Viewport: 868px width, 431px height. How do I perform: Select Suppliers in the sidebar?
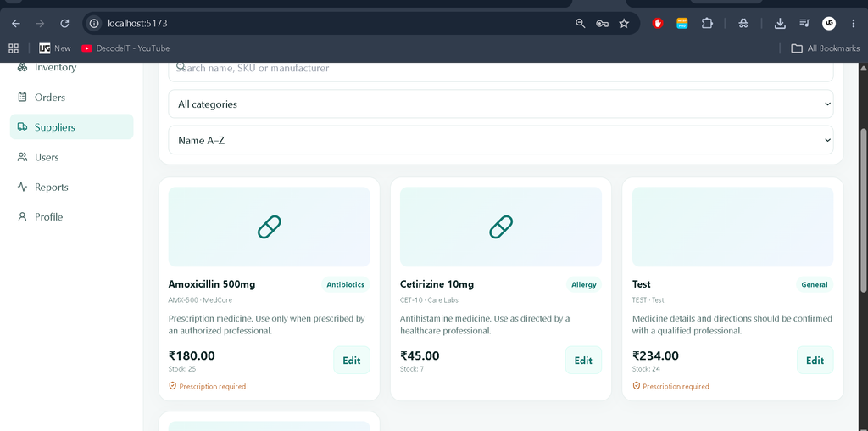(71, 127)
